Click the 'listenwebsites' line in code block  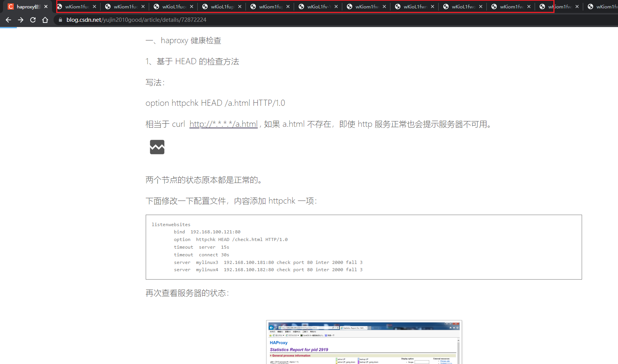(171, 225)
